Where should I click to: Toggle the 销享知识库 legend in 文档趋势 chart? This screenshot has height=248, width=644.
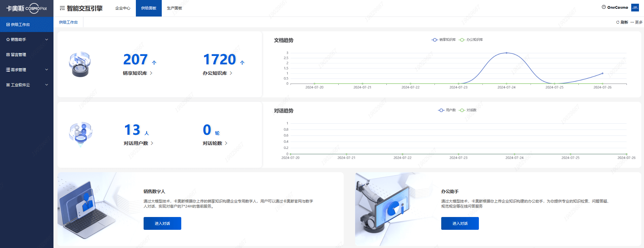point(444,40)
